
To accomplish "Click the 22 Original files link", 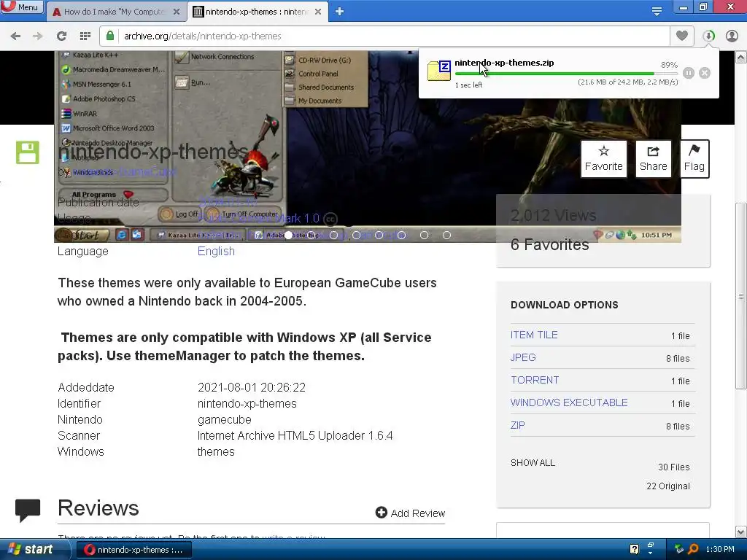I will click(668, 486).
